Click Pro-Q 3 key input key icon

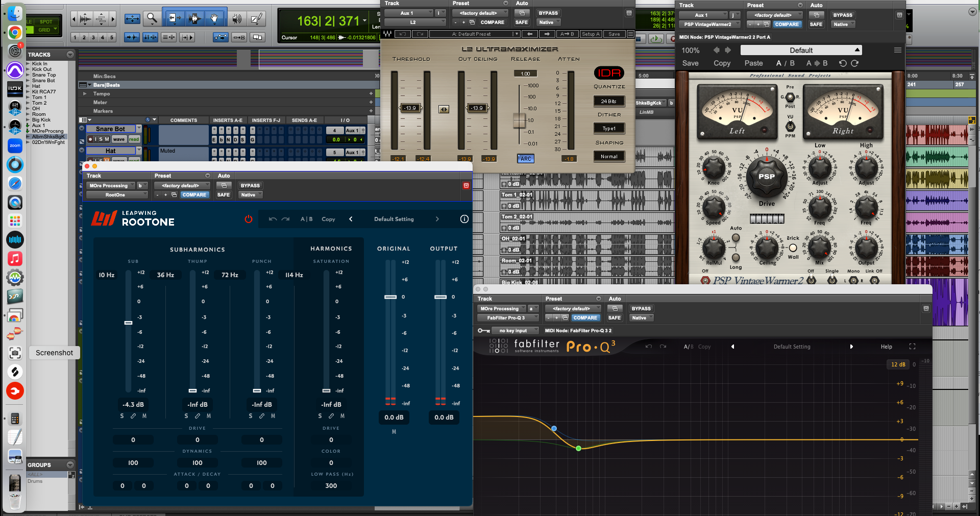484,331
